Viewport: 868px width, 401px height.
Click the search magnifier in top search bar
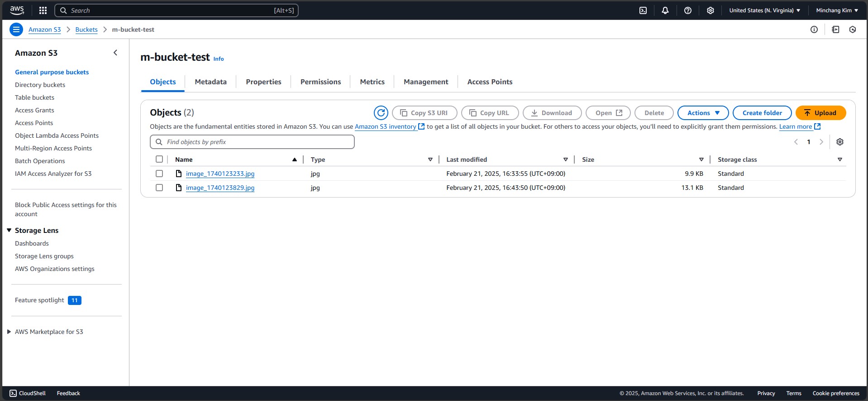(63, 10)
